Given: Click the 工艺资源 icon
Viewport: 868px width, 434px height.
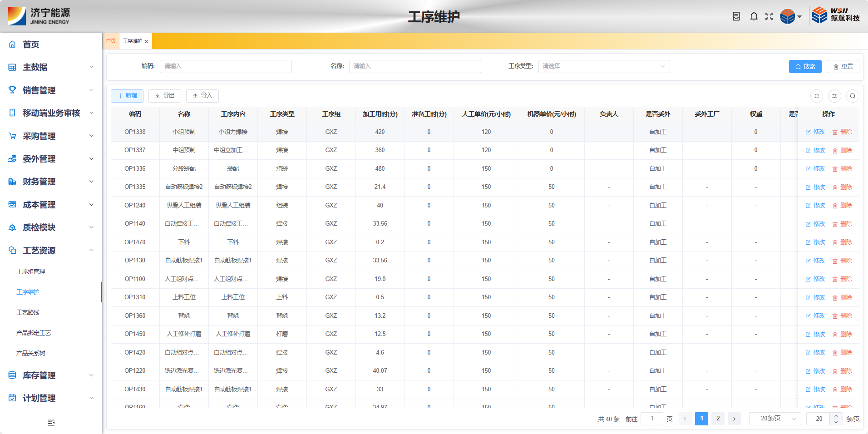Looking at the screenshot, I should 12,250.
